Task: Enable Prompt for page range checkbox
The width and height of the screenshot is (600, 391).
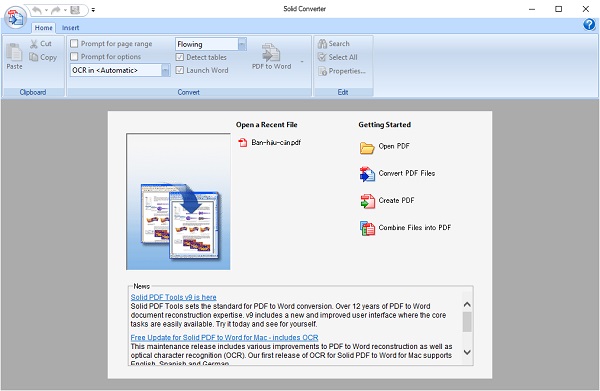Action: [x=74, y=44]
